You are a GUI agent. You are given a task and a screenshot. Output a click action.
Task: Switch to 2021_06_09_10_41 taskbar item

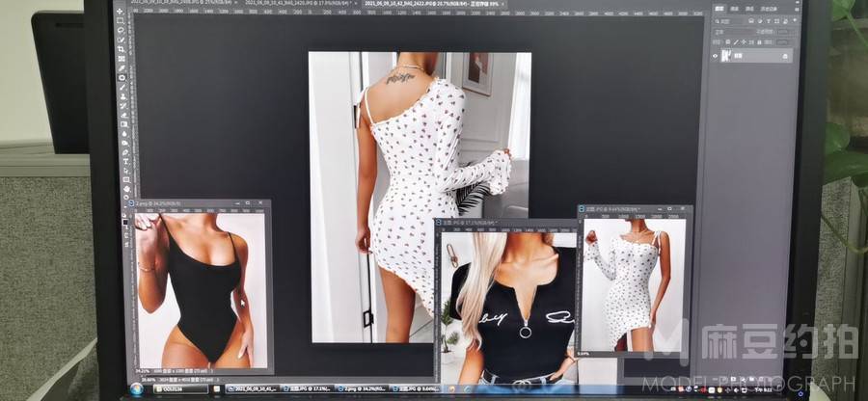pos(252,388)
